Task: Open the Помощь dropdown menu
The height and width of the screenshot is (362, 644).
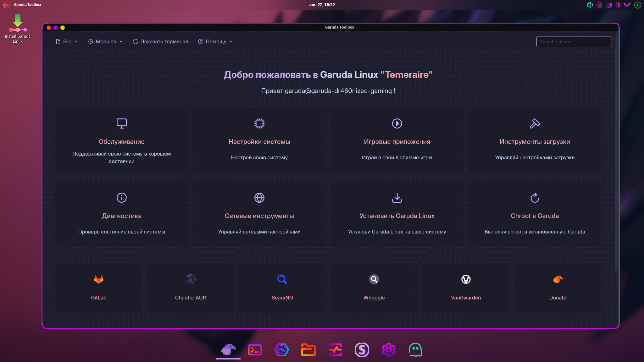Action: tap(215, 41)
